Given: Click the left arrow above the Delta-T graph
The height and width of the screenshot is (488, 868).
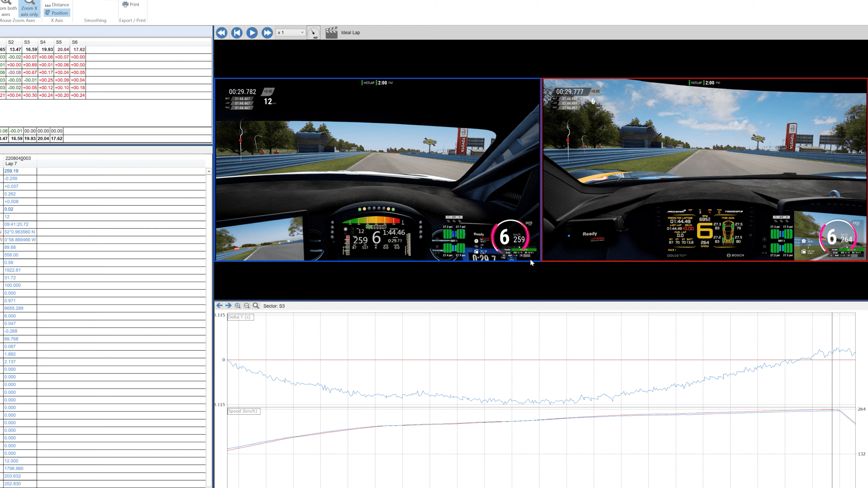Looking at the screenshot, I should pos(219,305).
